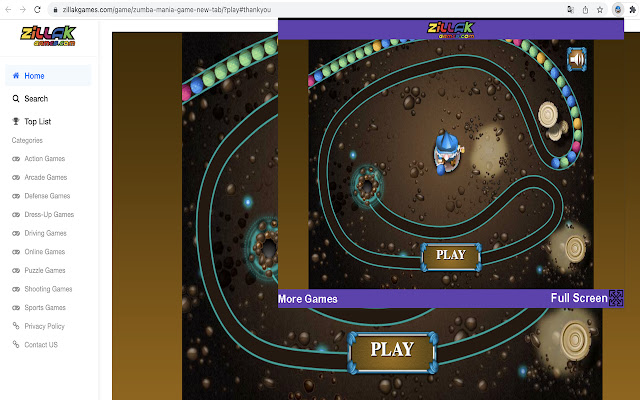This screenshot has height=400, width=640.
Task: Click gamepad icon beside Sports Games
Action: click(x=16, y=308)
